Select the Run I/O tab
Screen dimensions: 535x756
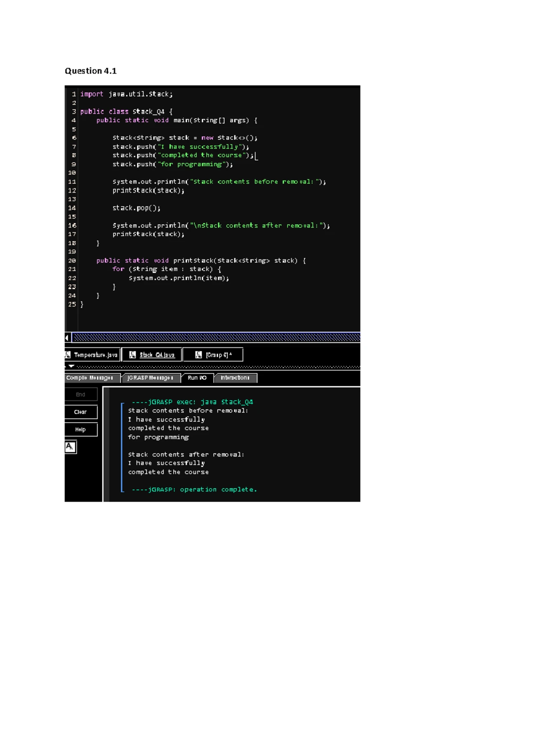click(197, 378)
